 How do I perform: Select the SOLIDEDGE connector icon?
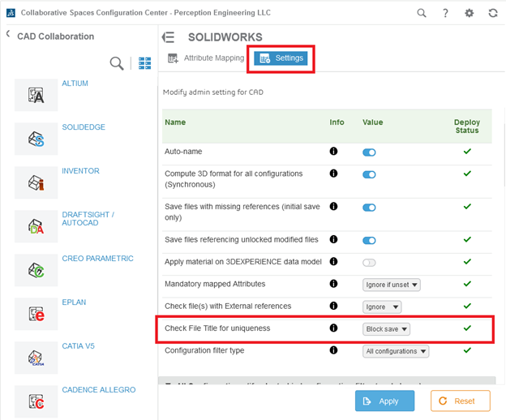tap(36, 139)
